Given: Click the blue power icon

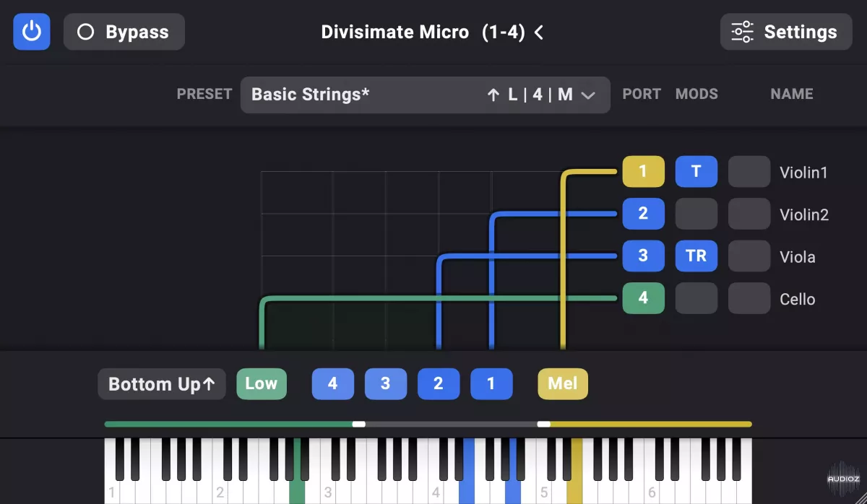Looking at the screenshot, I should pos(31,32).
